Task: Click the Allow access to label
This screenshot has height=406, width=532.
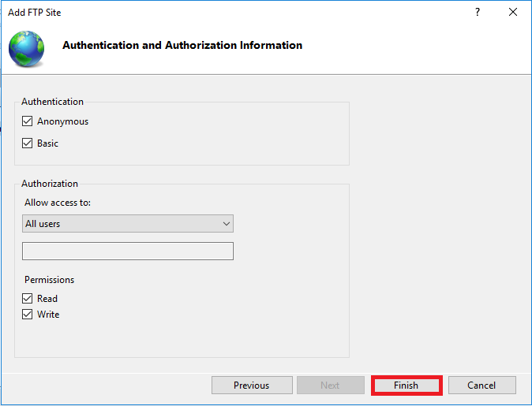Action: (58, 203)
